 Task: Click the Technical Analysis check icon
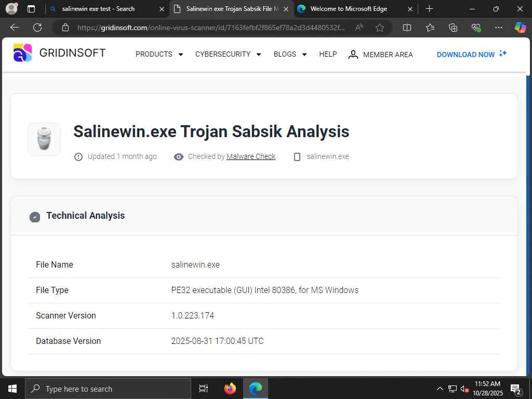click(x=35, y=217)
